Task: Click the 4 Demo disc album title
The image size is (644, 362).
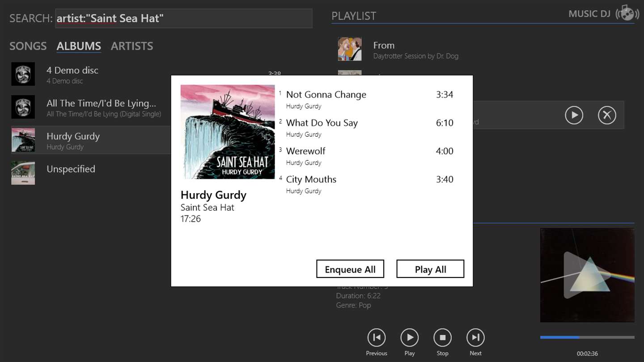Action: [x=72, y=70]
